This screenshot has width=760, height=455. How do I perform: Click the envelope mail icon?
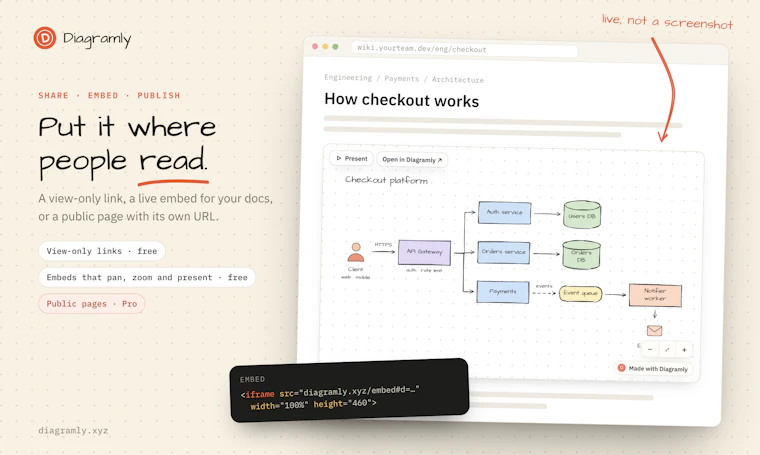pyautogui.click(x=654, y=330)
